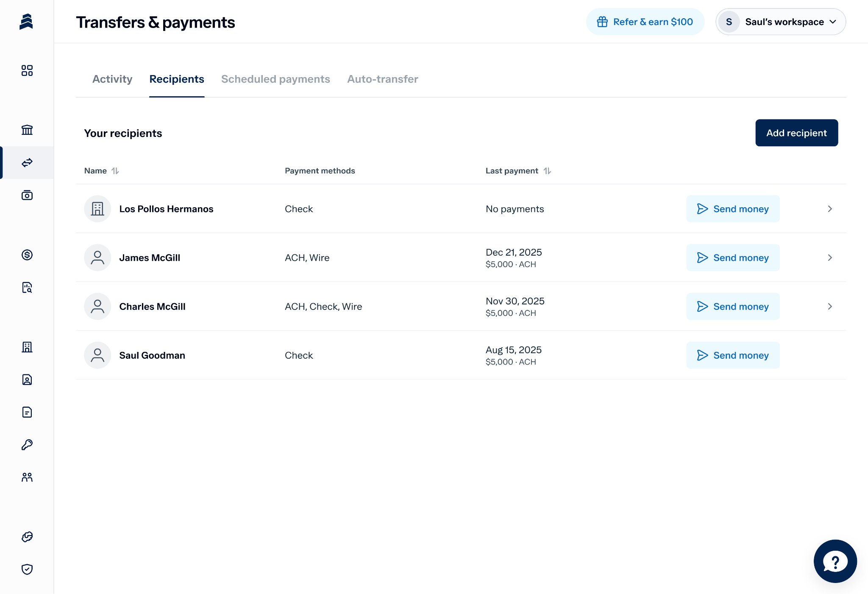Expand Los Pollos Hermanos row chevron

830,209
